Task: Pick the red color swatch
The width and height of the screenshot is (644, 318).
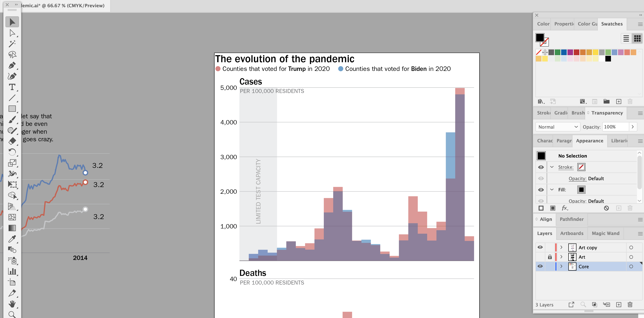Action: pyautogui.click(x=576, y=52)
